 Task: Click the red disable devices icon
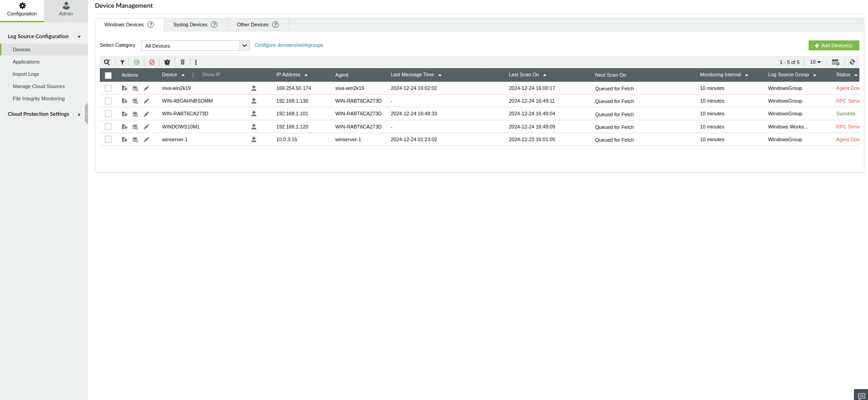[x=152, y=62]
